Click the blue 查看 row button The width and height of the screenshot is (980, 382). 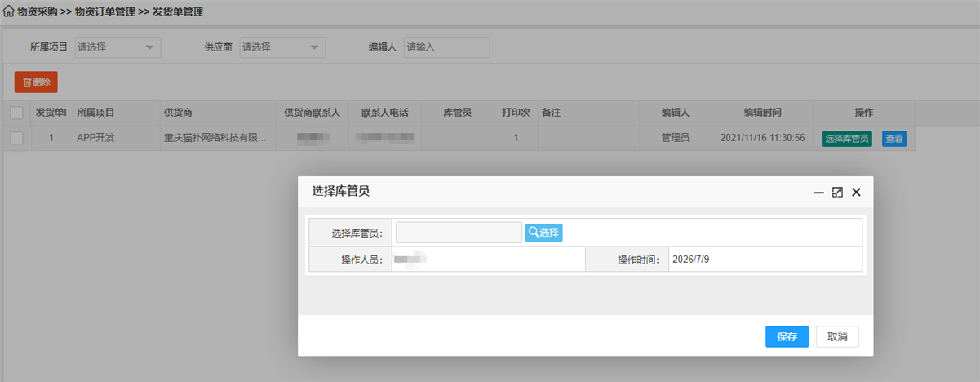pos(894,139)
